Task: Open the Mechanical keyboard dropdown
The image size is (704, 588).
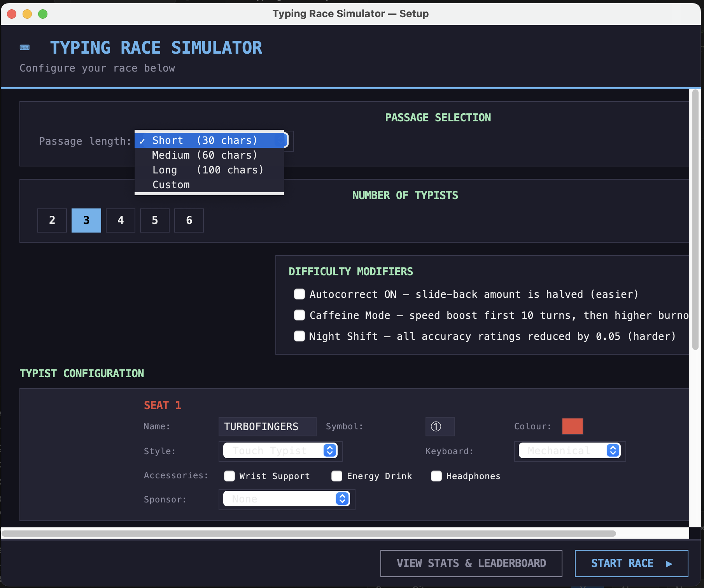Action: [570, 451]
